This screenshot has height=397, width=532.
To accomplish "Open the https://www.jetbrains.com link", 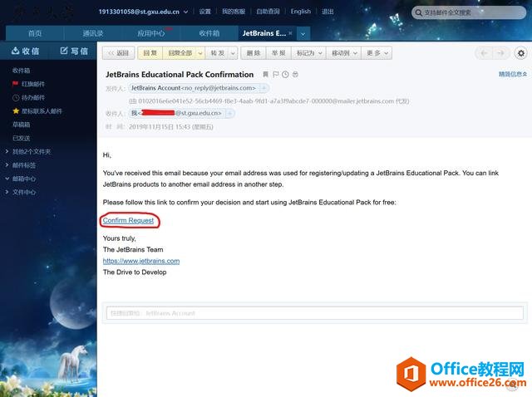I will tap(141, 261).
